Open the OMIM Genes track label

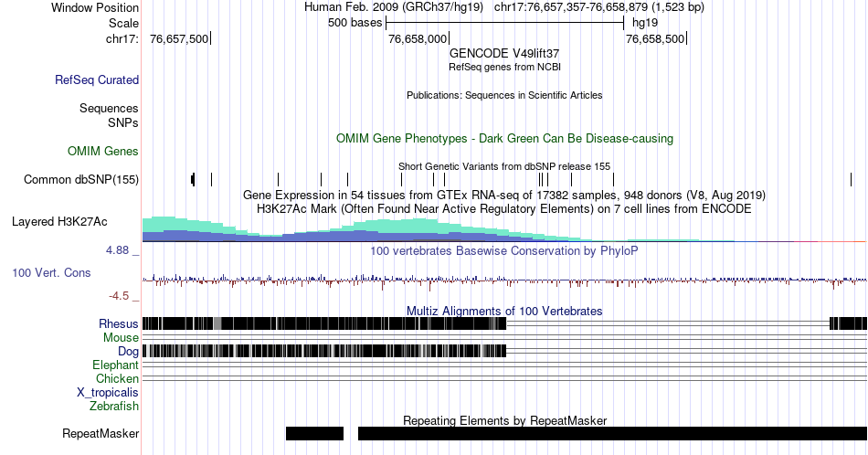102,151
